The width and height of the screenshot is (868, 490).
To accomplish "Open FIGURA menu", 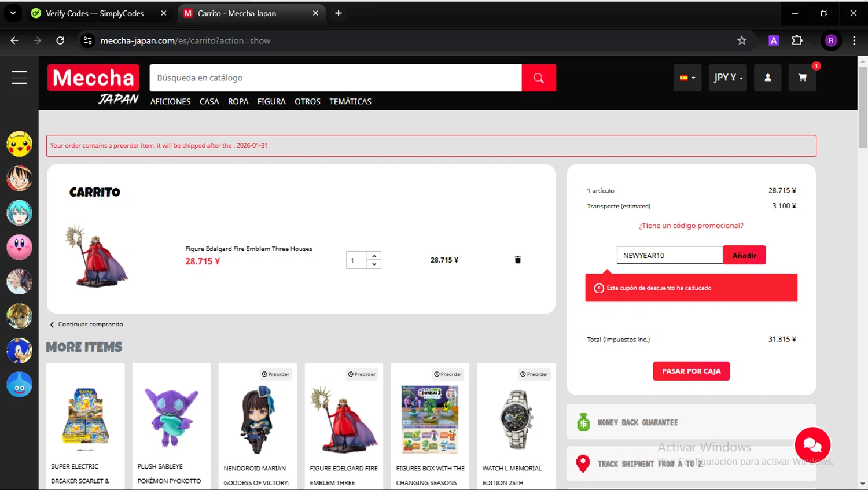I will point(271,101).
